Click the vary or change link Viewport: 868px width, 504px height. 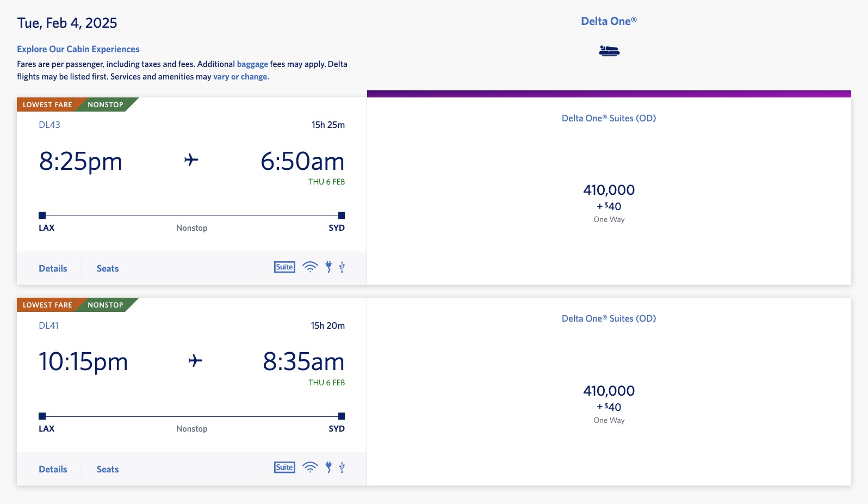tap(240, 77)
